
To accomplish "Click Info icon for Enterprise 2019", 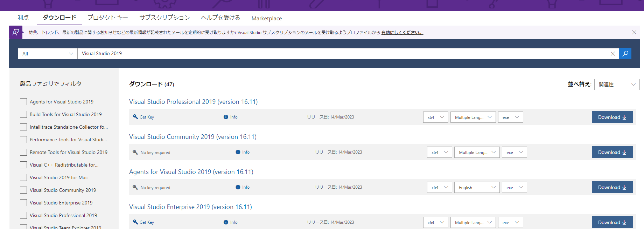I will pyautogui.click(x=226, y=222).
